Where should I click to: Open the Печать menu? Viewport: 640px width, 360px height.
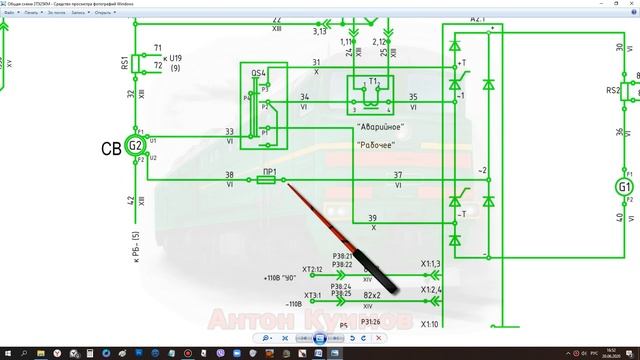(x=33, y=13)
